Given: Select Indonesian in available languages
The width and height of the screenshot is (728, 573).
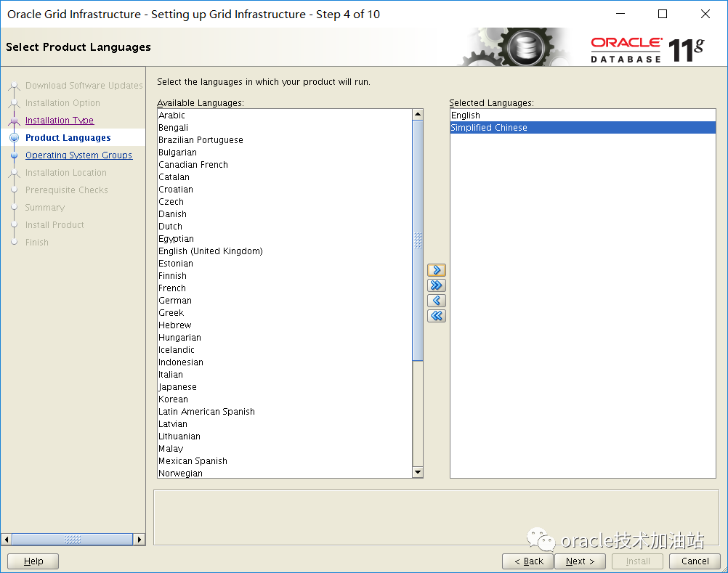Looking at the screenshot, I should tap(285, 362).
